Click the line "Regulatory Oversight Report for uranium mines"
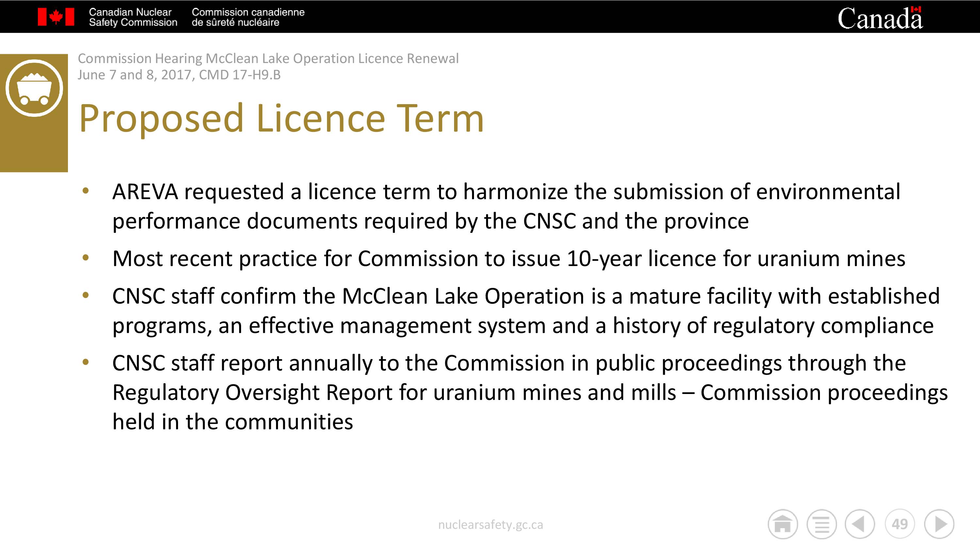The width and height of the screenshot is (980, 551). coord(530,392)
